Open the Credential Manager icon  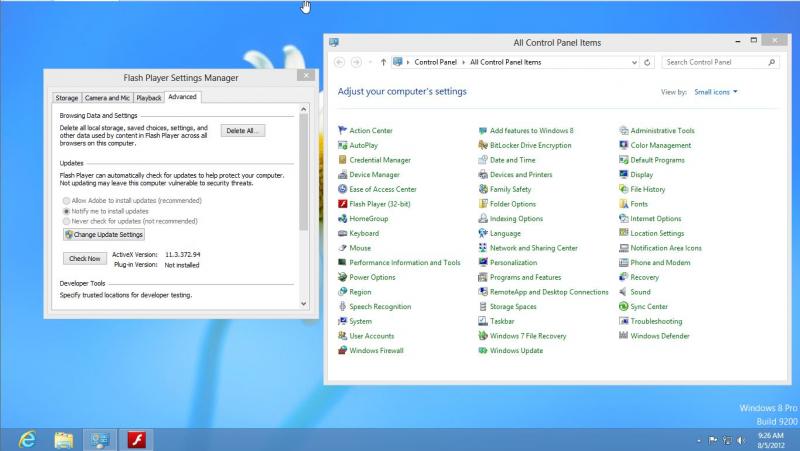(x=342, y=160)
